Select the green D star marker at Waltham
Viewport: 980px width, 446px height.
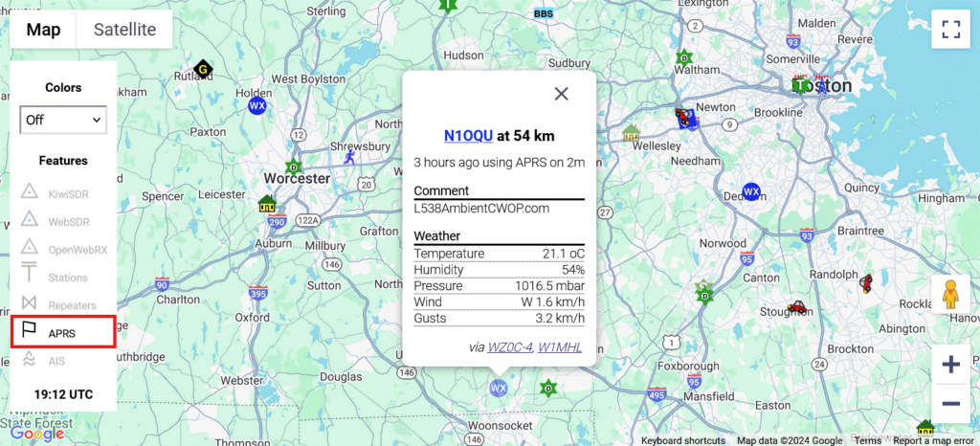[x=685, y=57]
